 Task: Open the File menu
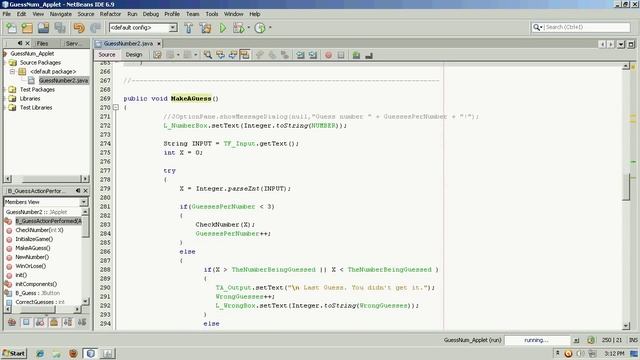tap(7, 14)
